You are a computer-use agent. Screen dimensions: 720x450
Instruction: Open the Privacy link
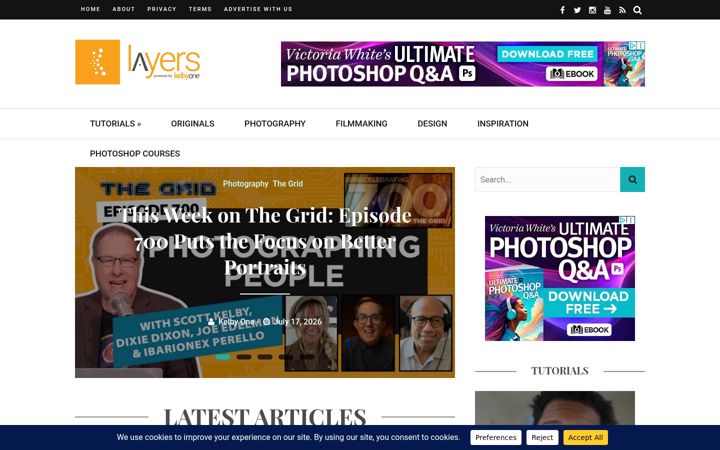[162, 9]
